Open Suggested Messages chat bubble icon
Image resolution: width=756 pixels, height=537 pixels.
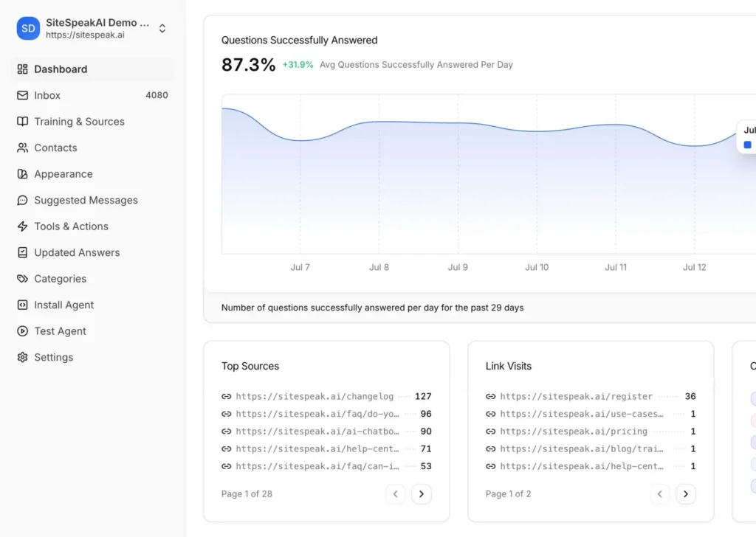coord(22,200)
